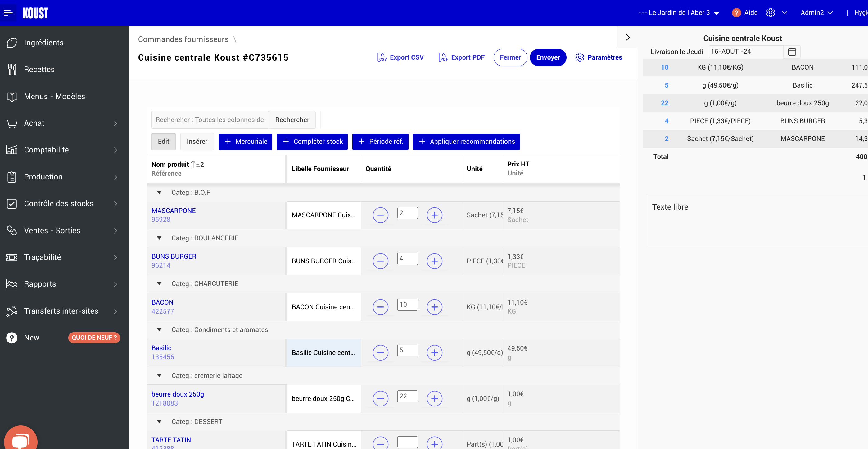Collapse the Categ.: cremerie laitage group
The height and width of the screenshot is (449, 868).
[159, 375]
